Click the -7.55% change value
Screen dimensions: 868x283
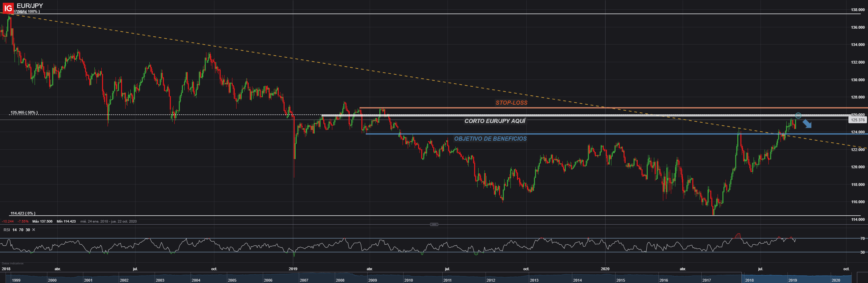(x=23, y=221)
